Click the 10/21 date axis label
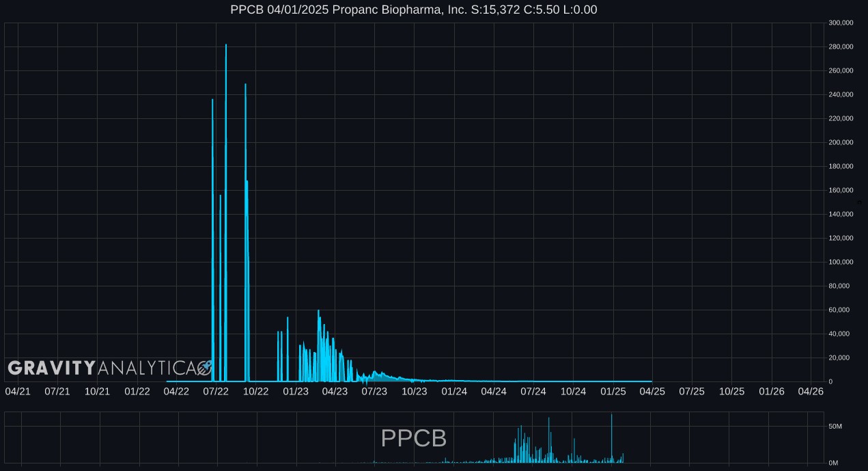Screen dimensions: 868x471 click(97, 391)
